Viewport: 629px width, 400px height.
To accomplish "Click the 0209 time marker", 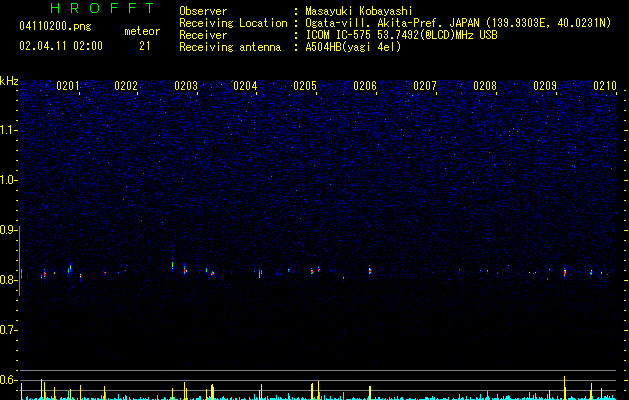I will (545, 86).
